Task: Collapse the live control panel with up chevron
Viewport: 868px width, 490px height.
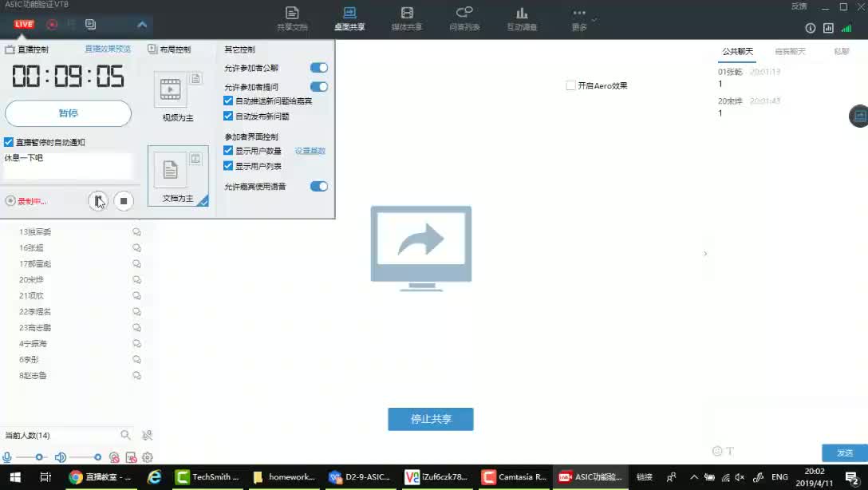Action: pos(142,25)
